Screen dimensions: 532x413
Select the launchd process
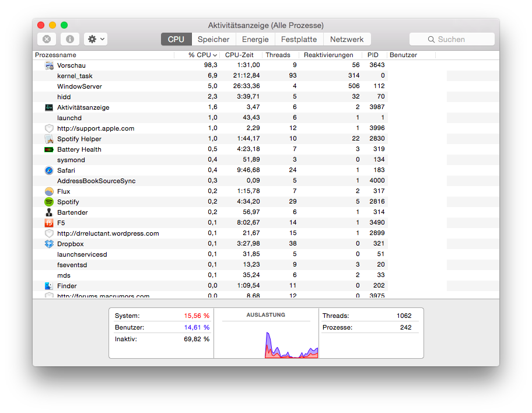click(69, 118)
